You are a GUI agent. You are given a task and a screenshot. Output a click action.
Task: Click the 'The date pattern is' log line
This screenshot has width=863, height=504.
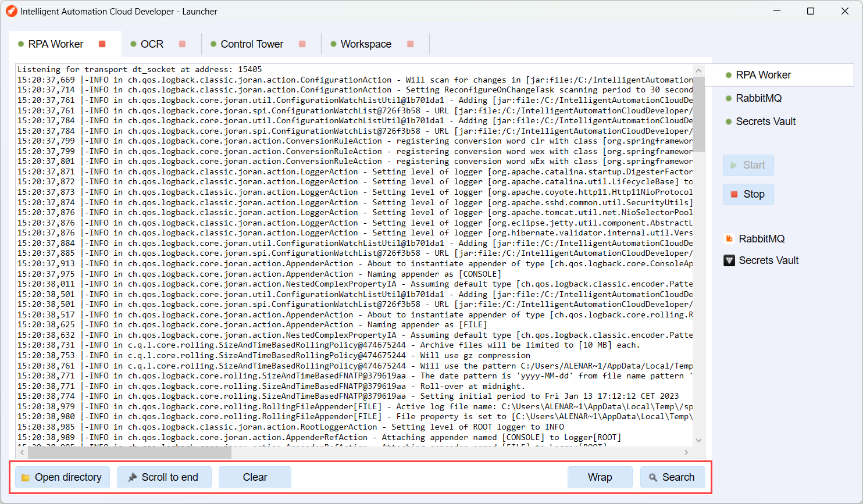(355, 376)
